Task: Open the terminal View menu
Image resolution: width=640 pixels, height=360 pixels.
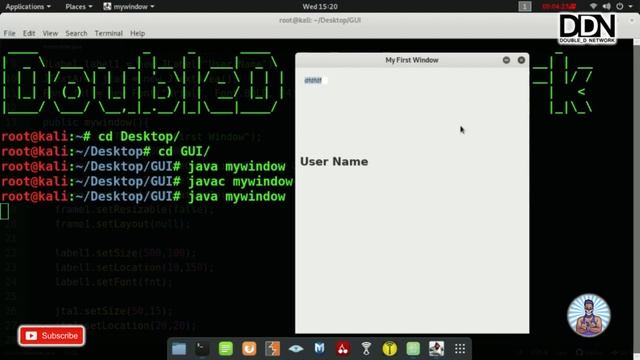Action: point(50,33)
